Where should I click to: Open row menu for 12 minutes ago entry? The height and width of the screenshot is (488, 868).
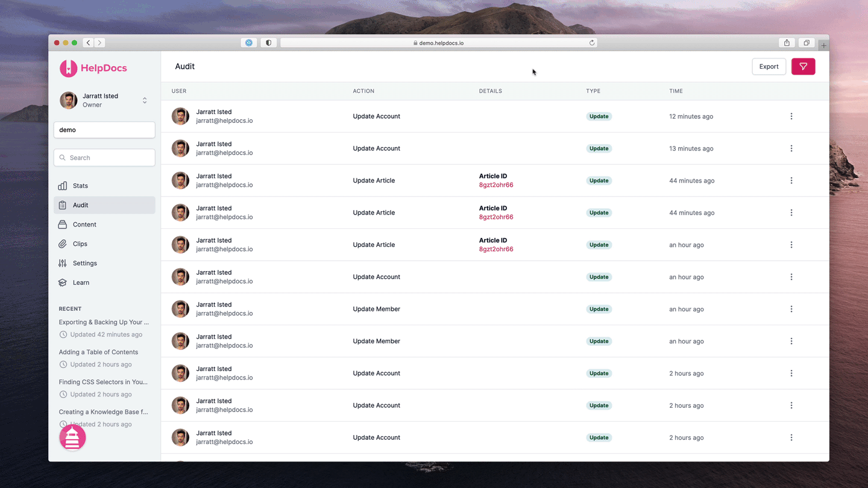click(791, 116)
